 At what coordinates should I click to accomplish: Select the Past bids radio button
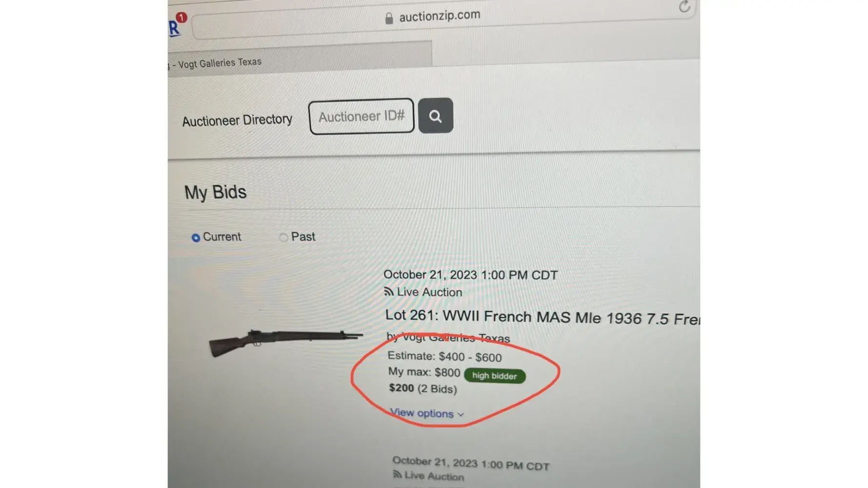pyautogui.click(x=283, y=238)
